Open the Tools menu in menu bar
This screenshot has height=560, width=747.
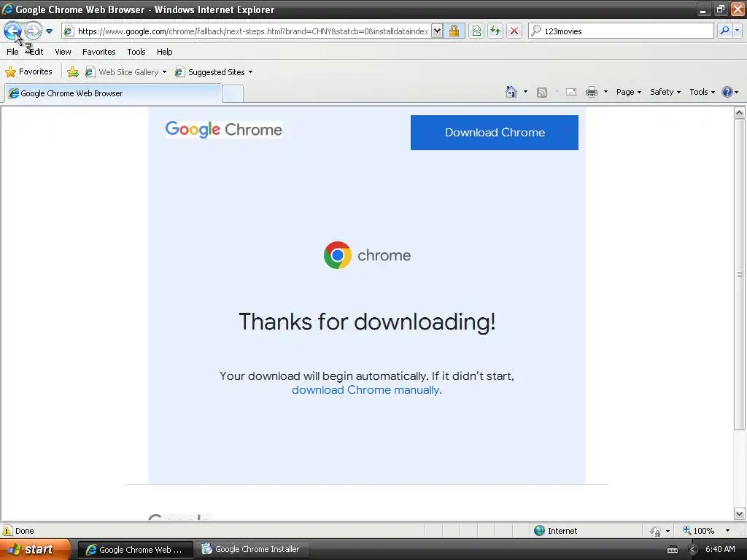(x=136, y=52)
